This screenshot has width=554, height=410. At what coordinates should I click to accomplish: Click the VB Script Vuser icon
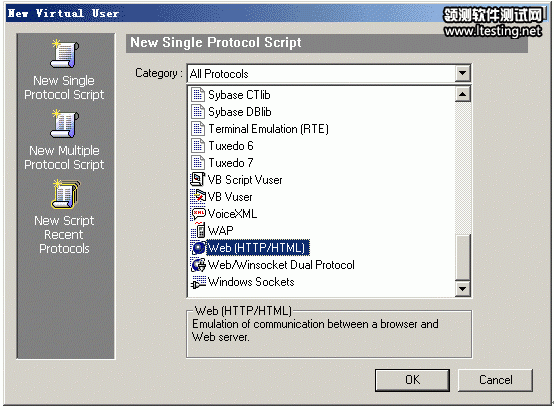[x=198, y=179]
